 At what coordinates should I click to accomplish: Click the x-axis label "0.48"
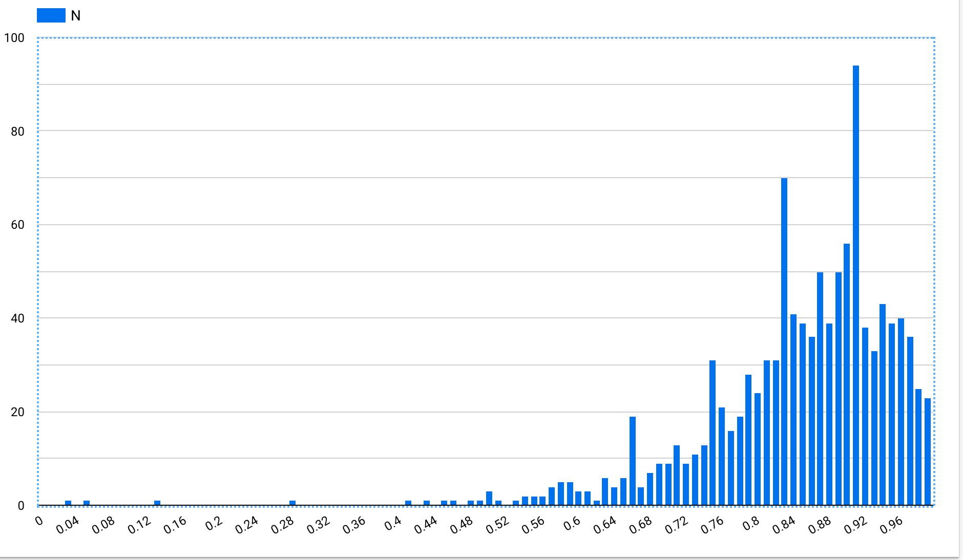462,525
